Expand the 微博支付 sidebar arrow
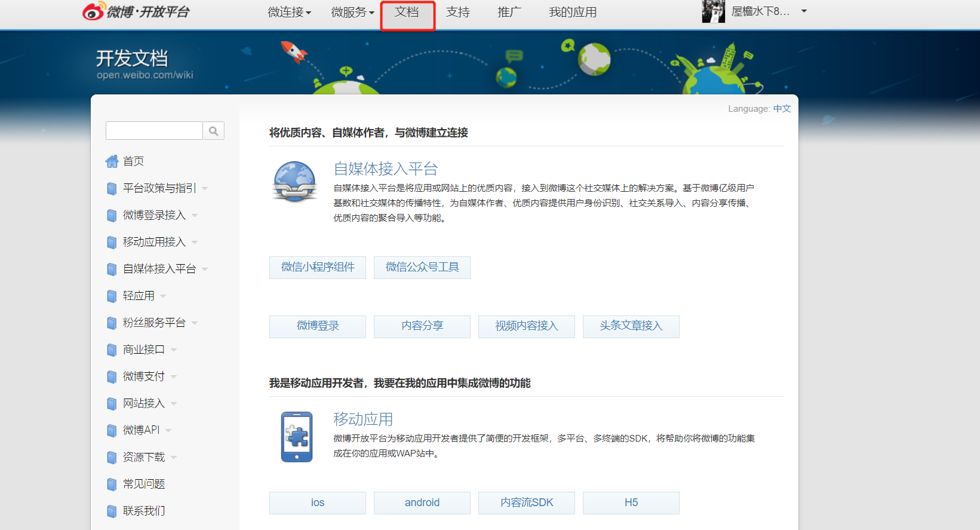 (174, 377)
